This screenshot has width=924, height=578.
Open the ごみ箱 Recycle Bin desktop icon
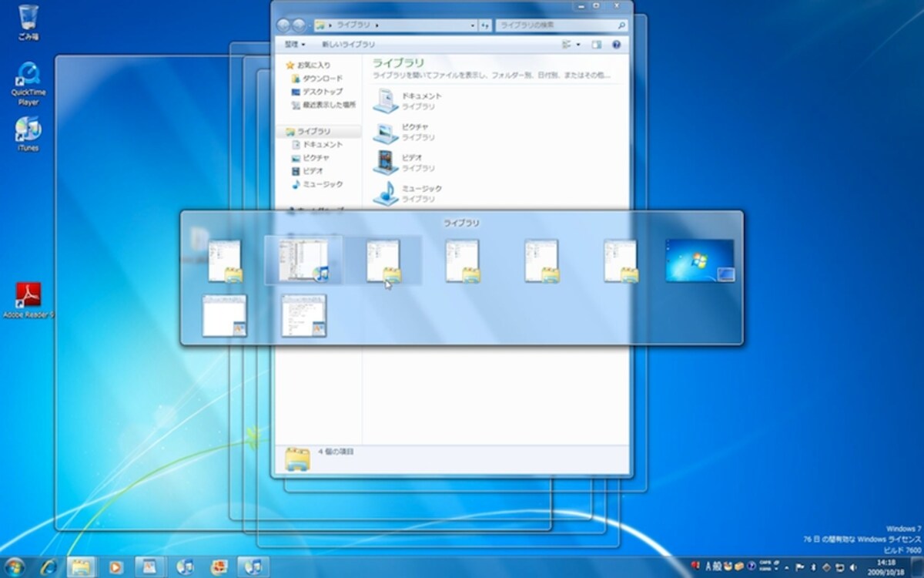pyautogui.click(x=28, y=22)
